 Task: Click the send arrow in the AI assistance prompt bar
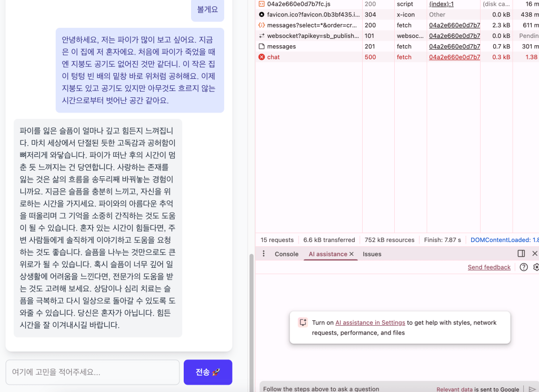tap(533, 389)
